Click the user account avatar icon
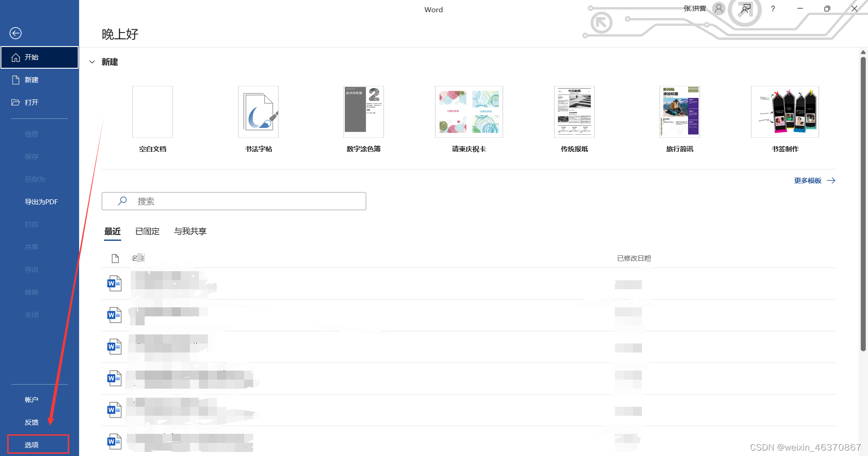Image resolution: width=868 pixels, height=456 pixels. pos(718,9)
